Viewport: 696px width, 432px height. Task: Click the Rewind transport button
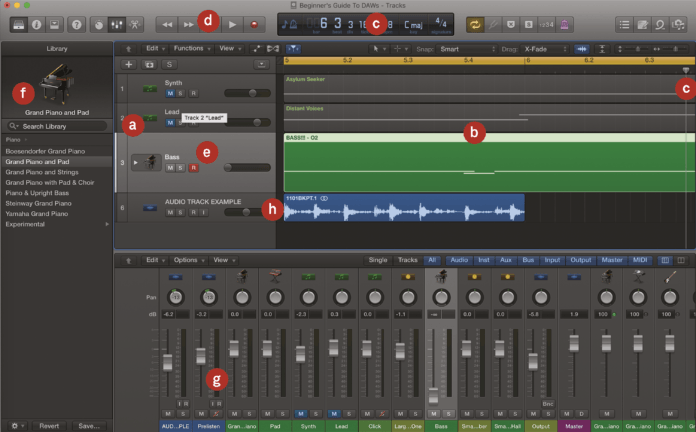(x=166, y=22)
